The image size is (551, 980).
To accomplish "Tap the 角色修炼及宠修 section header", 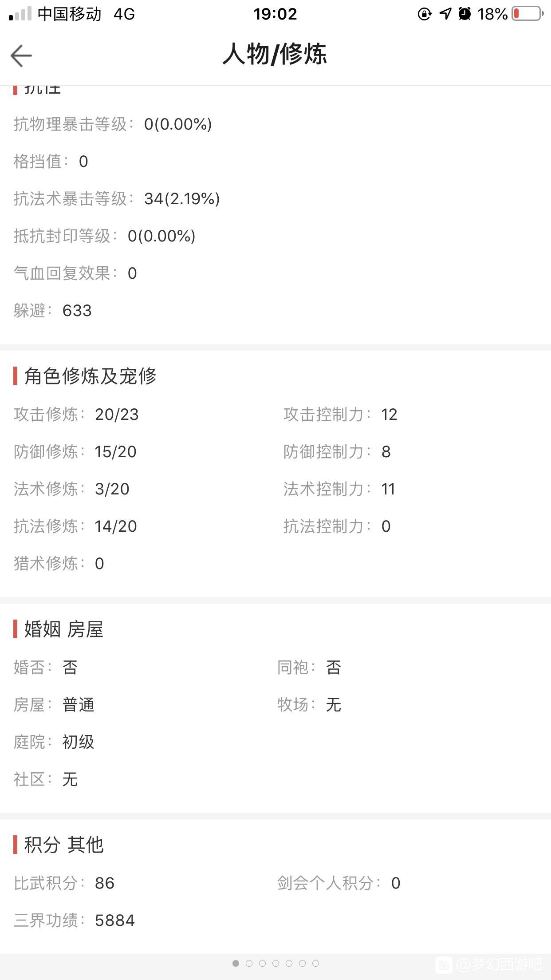I will 90,376.
